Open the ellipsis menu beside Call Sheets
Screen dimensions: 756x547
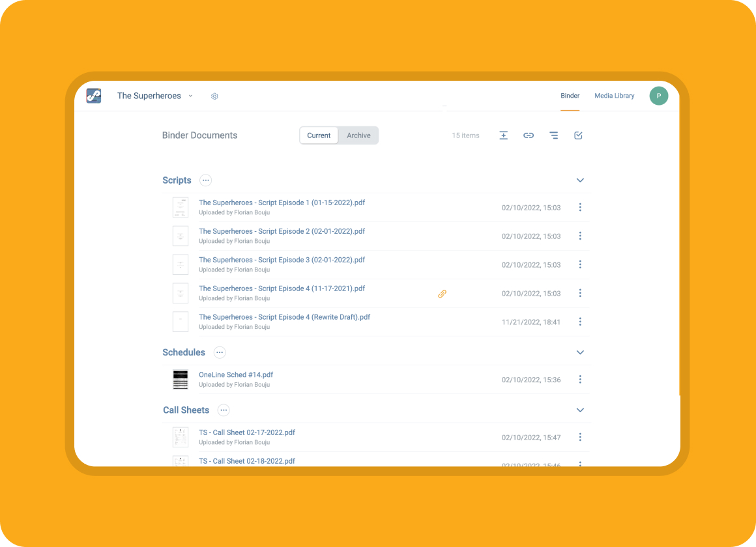tap(224, 410)
